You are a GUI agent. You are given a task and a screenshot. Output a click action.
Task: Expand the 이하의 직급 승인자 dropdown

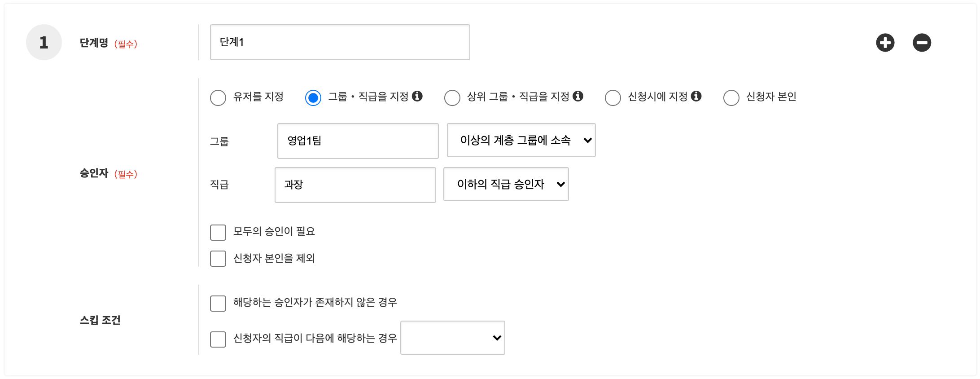coord(506,184)
